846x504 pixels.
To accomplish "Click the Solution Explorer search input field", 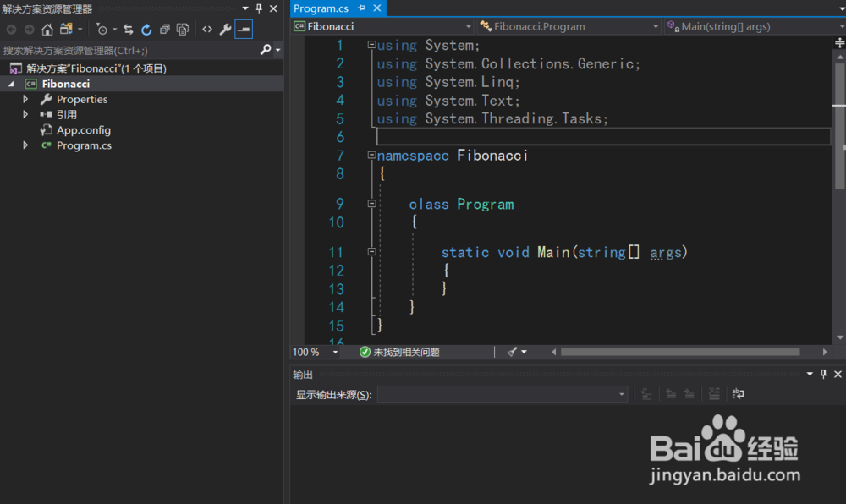I will pos(127,50).
